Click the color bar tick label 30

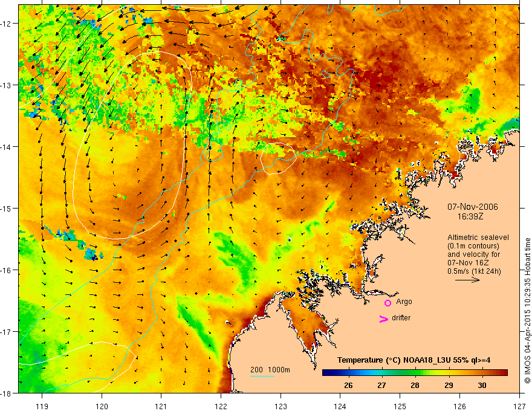482,385
